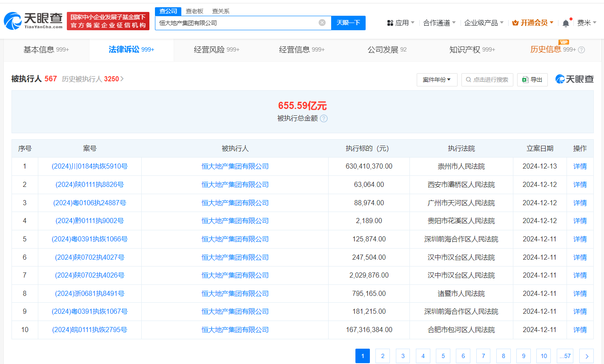The height and width of the screenshot is (364, 604).
Task: Click the crown icon next to 开通会员
Action: [514, 22]
